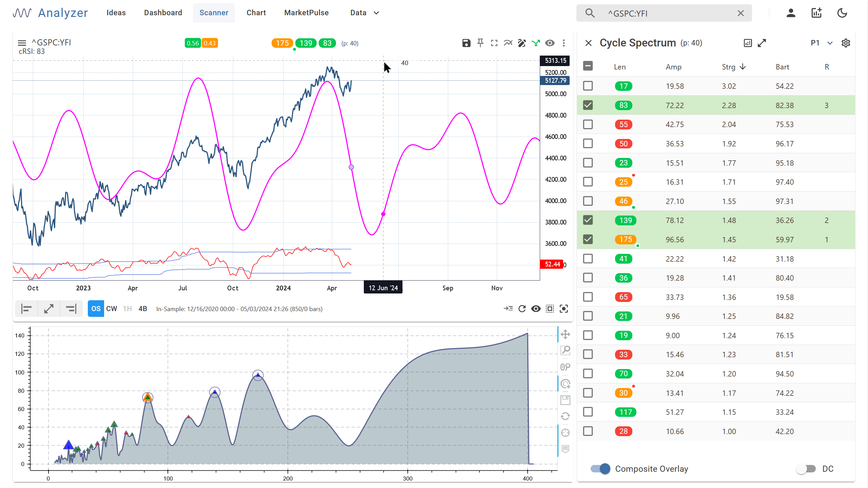Toggle fullscreen on the chart panel
Image resolution: width=868 pixels, height=488 pixels.
pyautogui.click(x=494, y=43)
